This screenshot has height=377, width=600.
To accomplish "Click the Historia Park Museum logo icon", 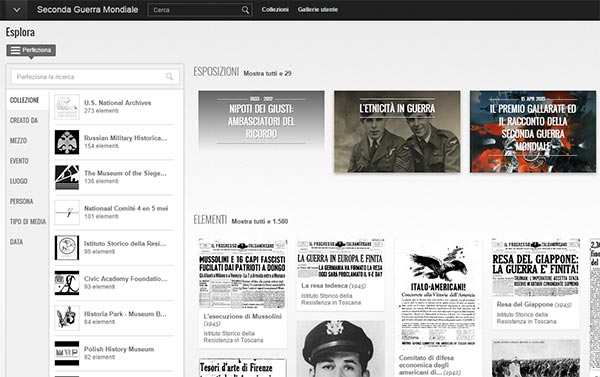I will [67, 318].
